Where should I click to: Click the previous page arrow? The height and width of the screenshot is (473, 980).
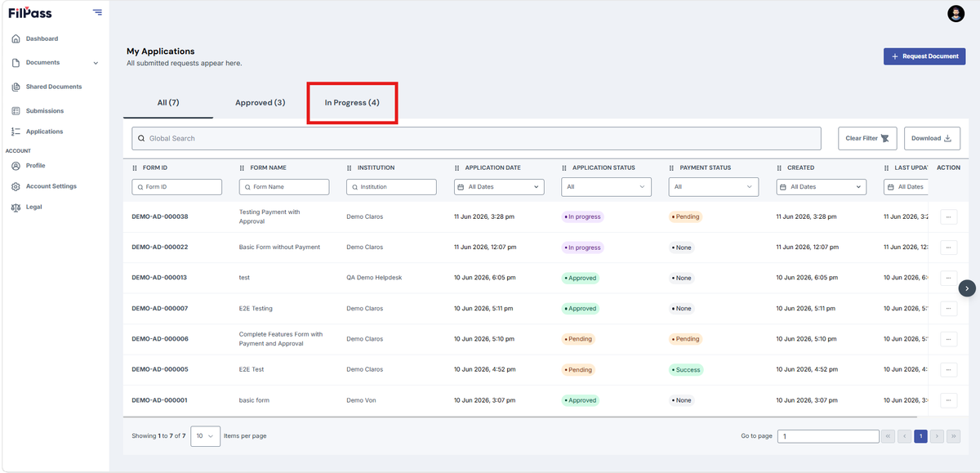[x=904, y=436]
